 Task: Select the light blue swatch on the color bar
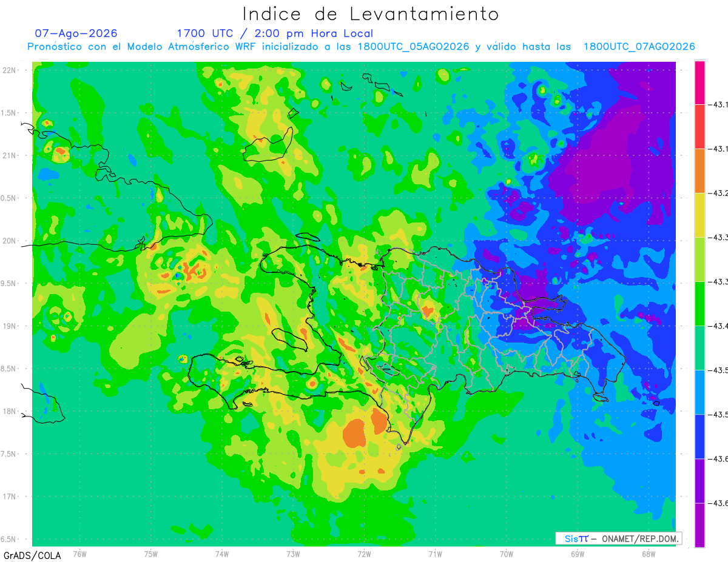699,392
